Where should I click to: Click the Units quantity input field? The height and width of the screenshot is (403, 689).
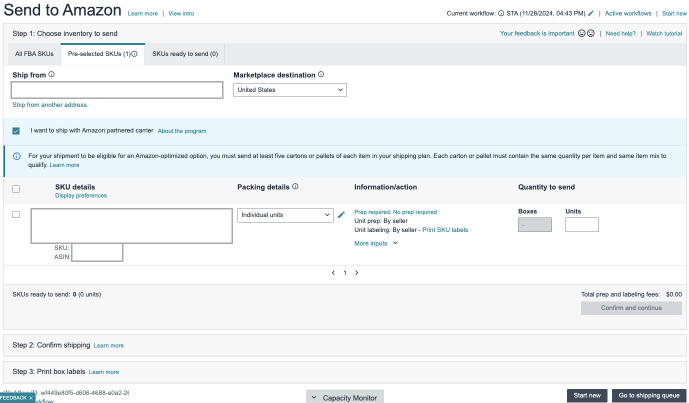581,225
